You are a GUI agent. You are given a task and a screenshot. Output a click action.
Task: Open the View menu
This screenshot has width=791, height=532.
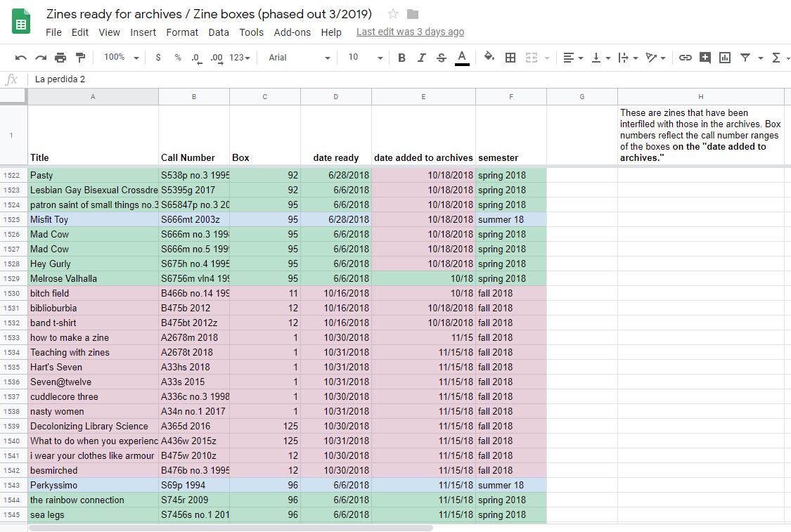[110, 32]
